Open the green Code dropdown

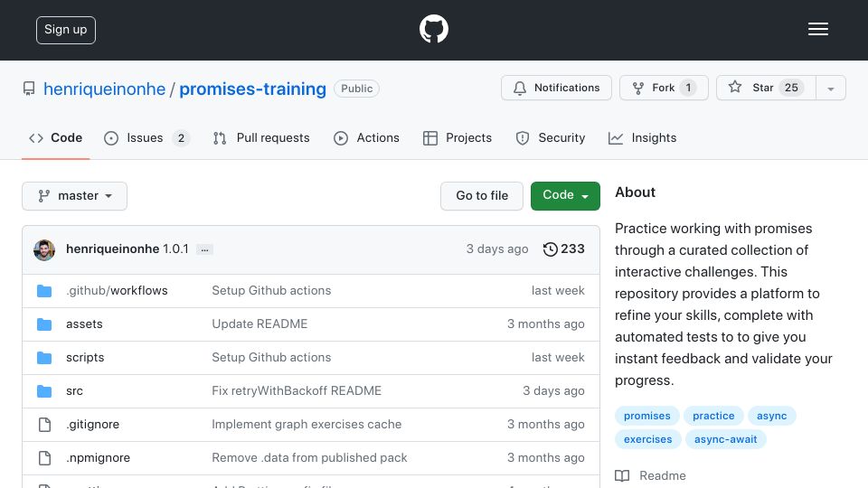(x=565, y=196)
